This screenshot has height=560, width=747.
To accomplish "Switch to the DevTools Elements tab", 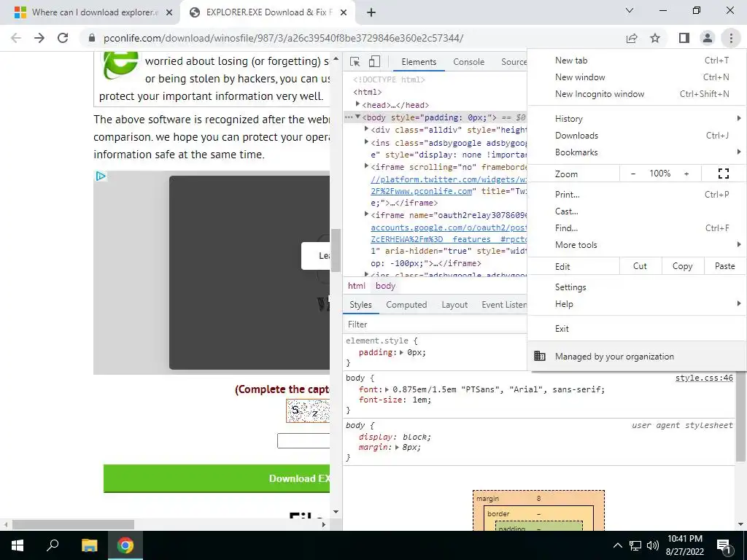I will (419, 62).
